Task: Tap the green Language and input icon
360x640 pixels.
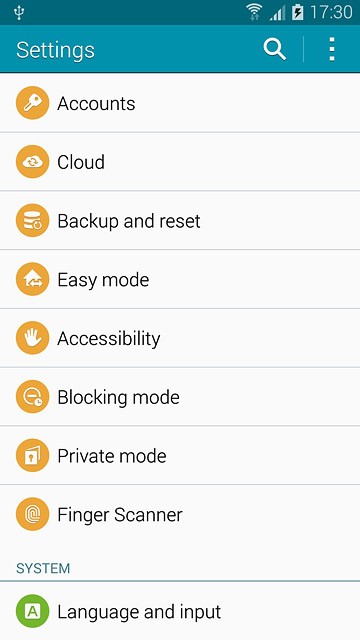Action: [x=33, y=611]
